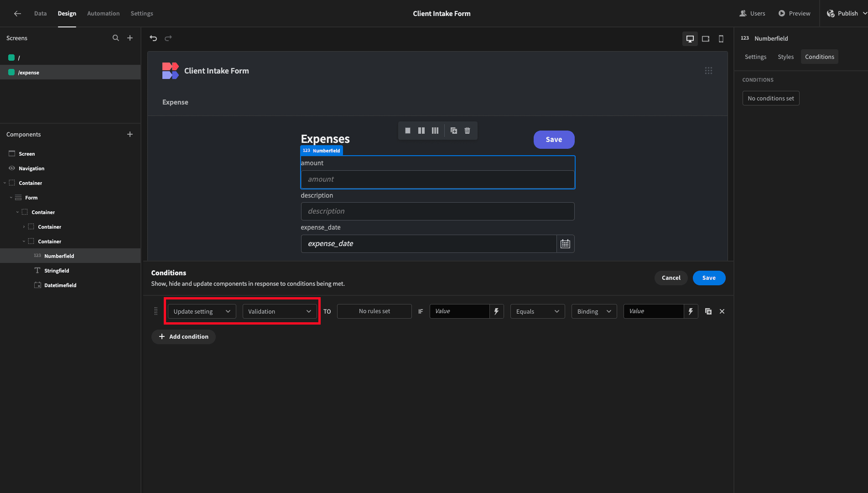Collapse the Form tree item
This screenshot has height=493, width=868.
(x=11, y=198)
